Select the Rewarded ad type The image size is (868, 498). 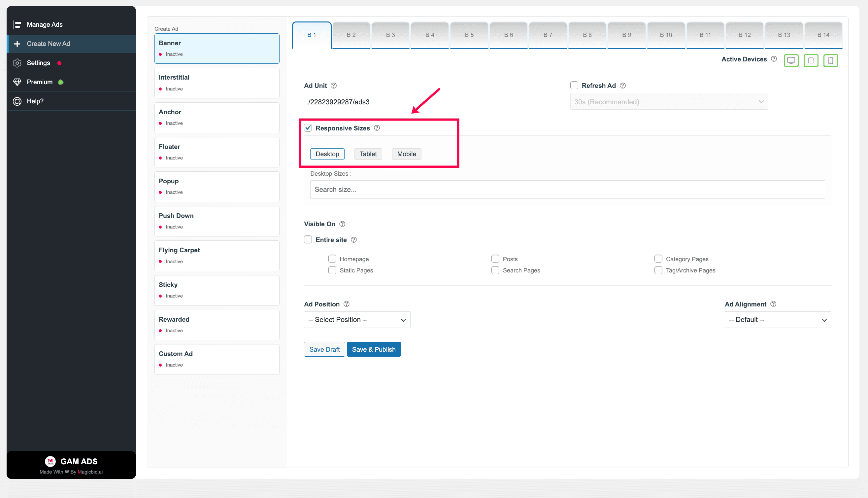coord(217,325)
